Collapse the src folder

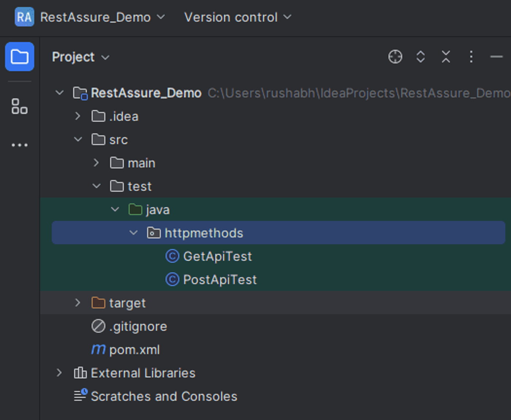pos(78,140)
